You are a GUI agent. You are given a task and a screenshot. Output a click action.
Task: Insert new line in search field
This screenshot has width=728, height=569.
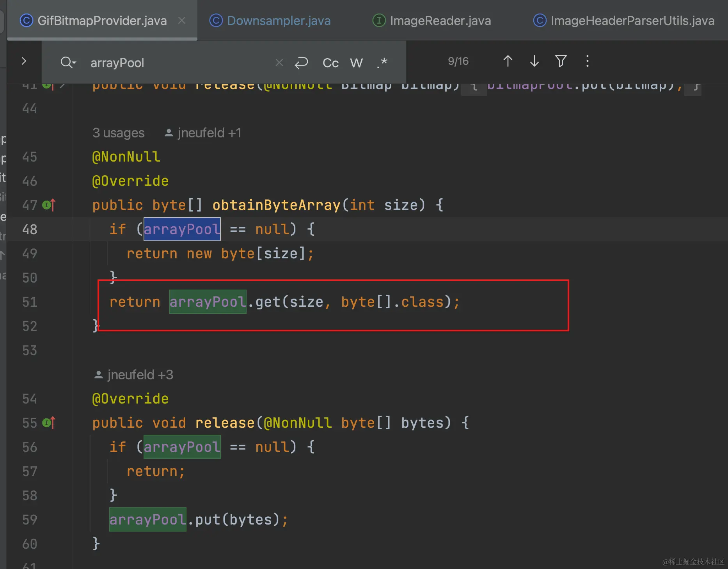pos(301,62)
